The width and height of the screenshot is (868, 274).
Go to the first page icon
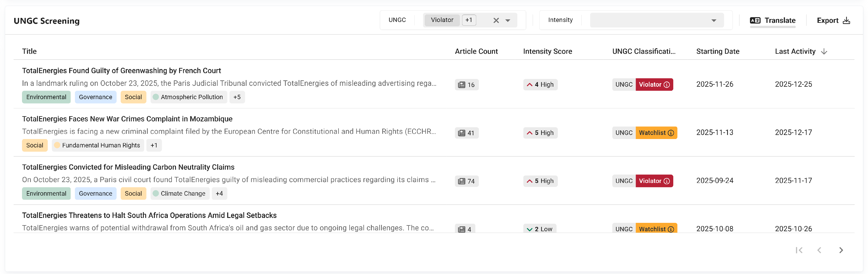(x=799, y=250)
